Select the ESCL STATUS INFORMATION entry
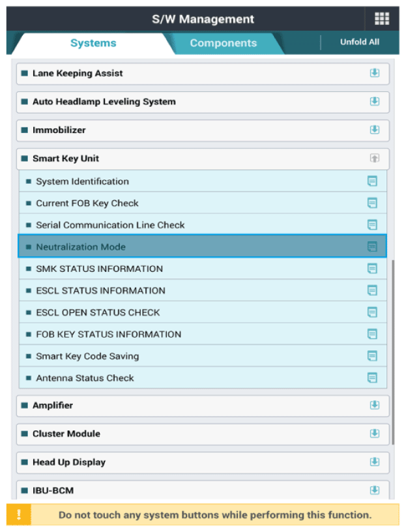The width and height of the screenshot is (406, 532). [100, 291]
